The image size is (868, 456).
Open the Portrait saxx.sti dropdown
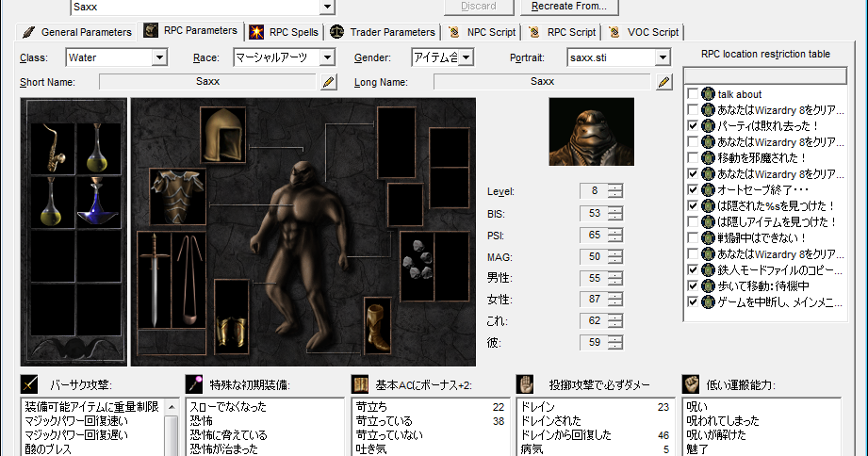click(663, 57)
